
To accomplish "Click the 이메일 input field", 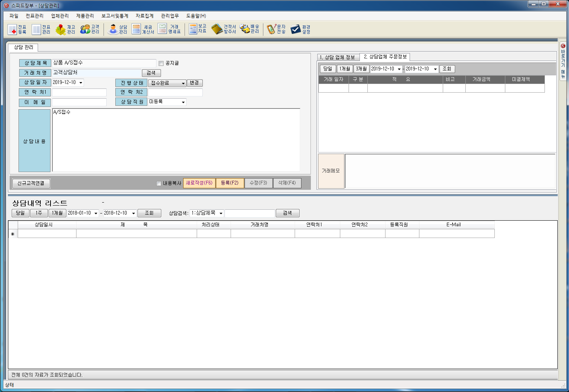I will [x=79, y=102].
